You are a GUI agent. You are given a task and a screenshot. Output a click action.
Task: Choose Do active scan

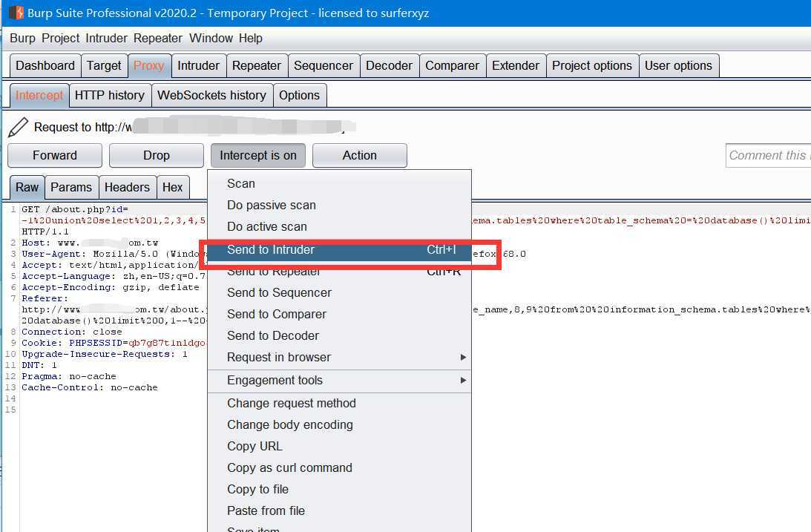click(x=339, y=227)
